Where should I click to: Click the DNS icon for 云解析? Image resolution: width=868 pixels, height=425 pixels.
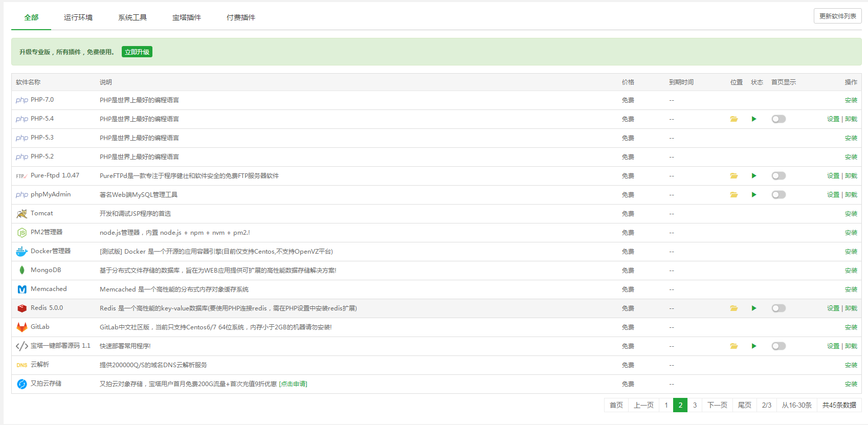click(x=21, y=365)
